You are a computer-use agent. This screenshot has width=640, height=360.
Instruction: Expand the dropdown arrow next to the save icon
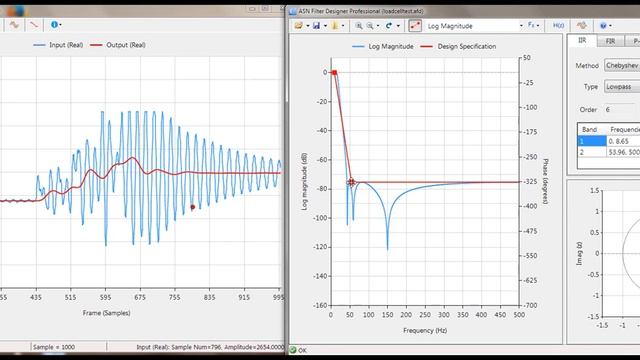coord(325,26)
